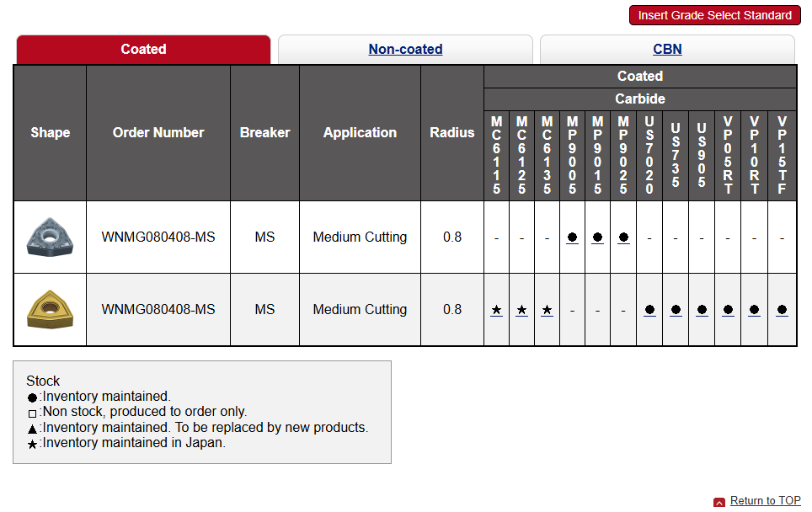The height and width of the screenshot is (512, 812).
Task: Click the Shape column header
Action: coord(51,133)
